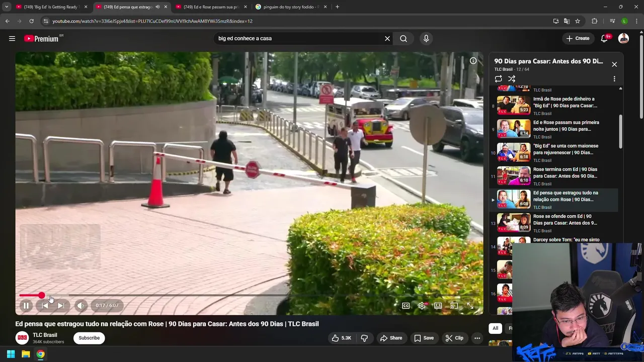Viewport: 644px width, 362px height.
Task: Play 'Big Ed se unta com maionese' video
Action: pos(554,153)
